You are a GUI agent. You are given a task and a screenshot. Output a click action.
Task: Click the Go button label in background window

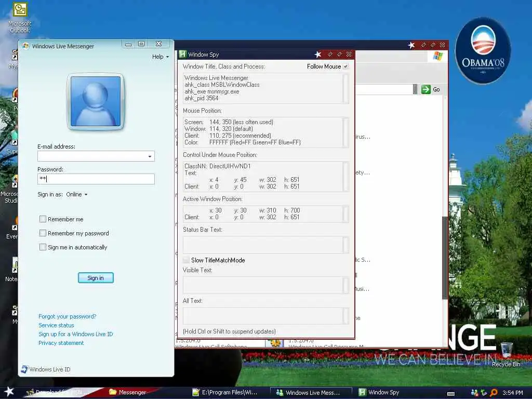(x=436, y=89)
